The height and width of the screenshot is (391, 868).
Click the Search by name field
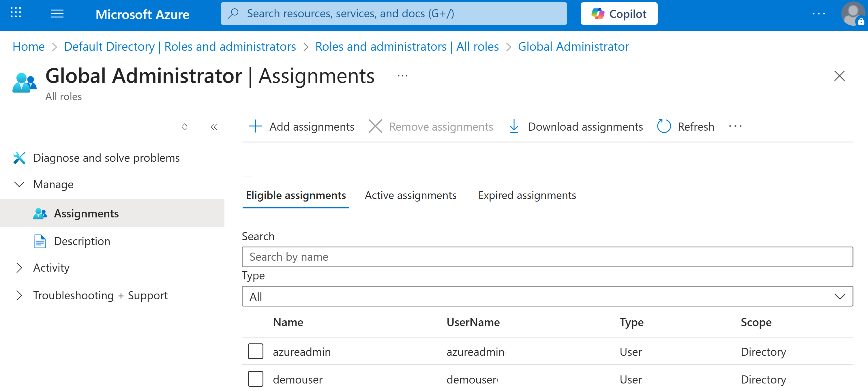coord(547,257)
